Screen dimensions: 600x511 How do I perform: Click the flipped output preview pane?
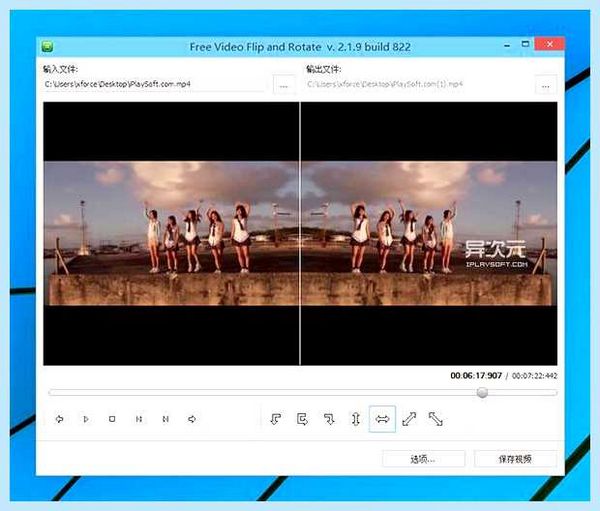click(x=429, y=233)
